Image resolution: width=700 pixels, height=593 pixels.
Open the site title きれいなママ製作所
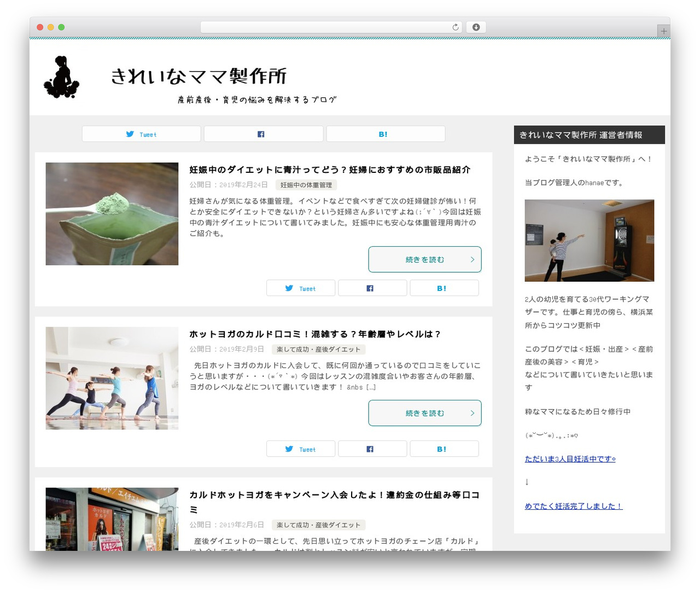click(199, 76)
